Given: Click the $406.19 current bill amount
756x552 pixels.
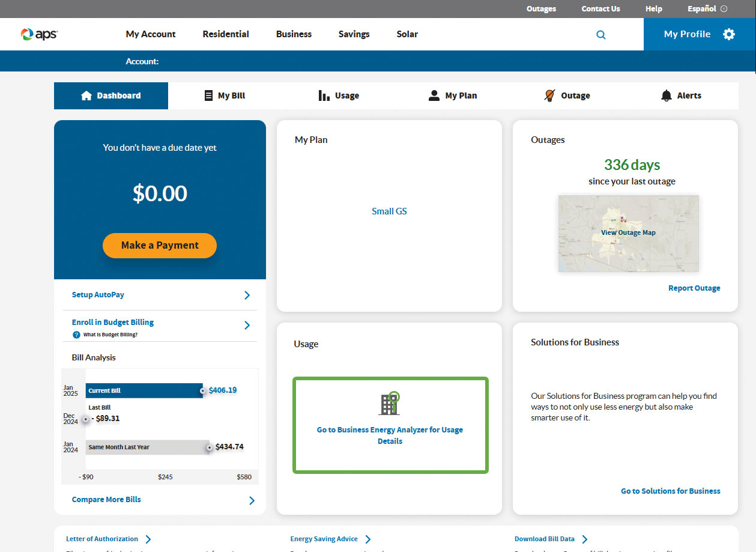Looking at the screenshot, I should pos(223,390).
